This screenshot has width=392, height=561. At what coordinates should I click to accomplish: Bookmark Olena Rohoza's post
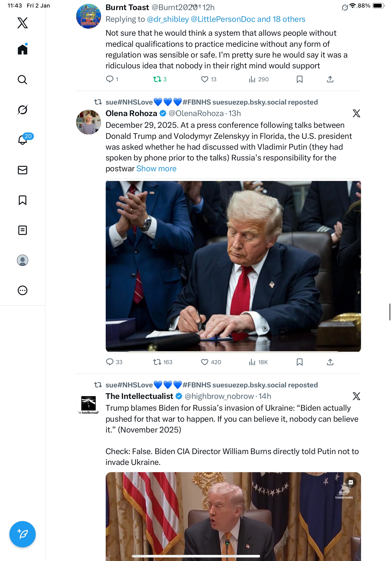300,362
